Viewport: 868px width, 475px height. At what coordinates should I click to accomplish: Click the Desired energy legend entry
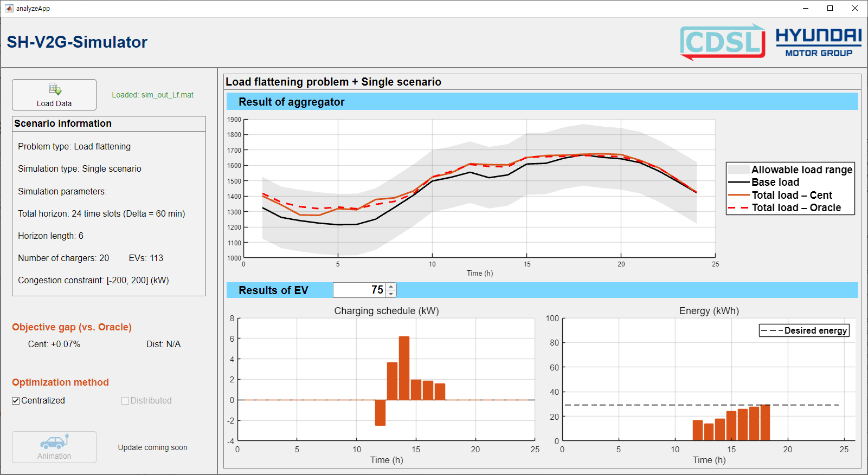coord(815,330)
